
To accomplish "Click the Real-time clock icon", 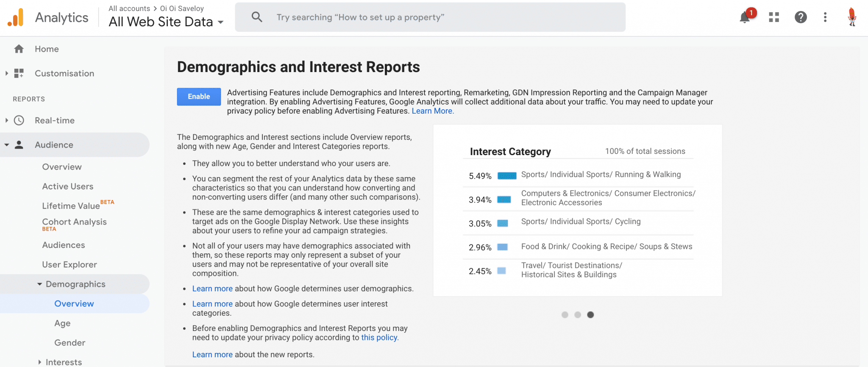I will pos(19,120).
